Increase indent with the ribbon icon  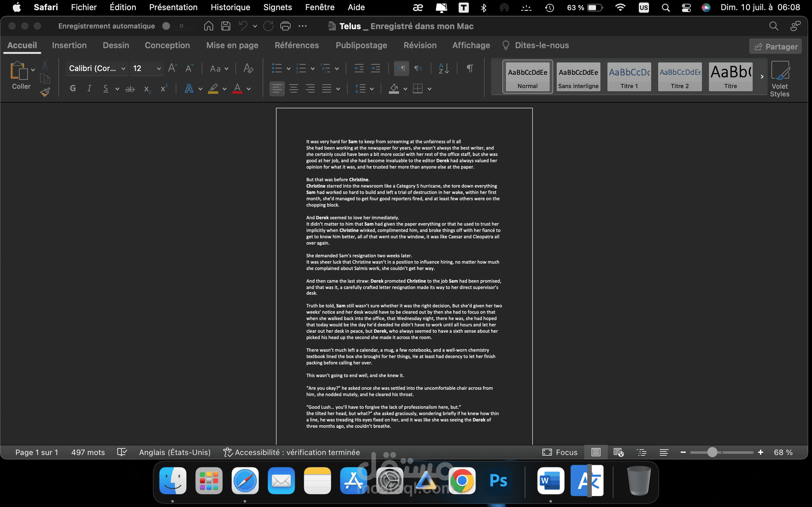pyautogui.click(x=376, y=68)
